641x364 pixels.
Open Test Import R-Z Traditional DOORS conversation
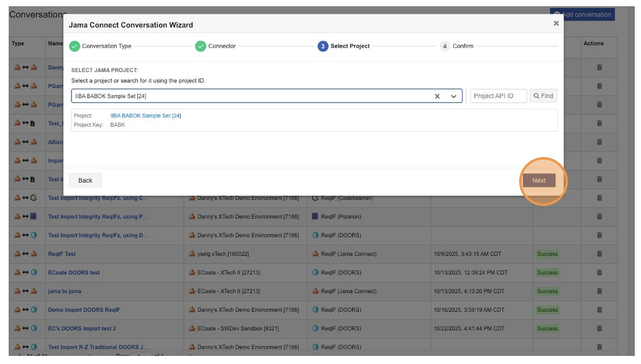(99, 347)
